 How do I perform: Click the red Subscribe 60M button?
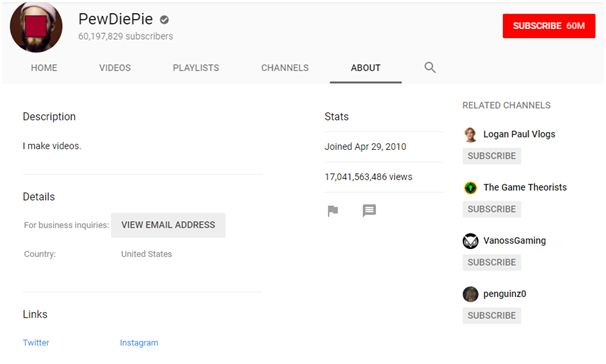point(549,26)
